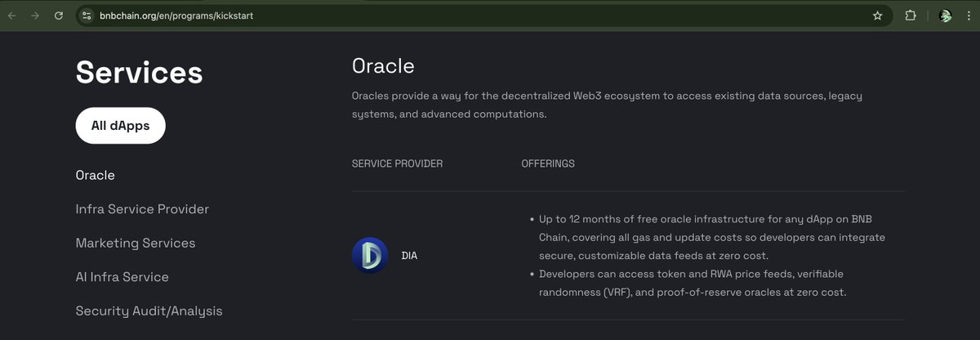Open site information icon in address bar
This screenshot has width=980, height=340.
click(x=87, y=16)
